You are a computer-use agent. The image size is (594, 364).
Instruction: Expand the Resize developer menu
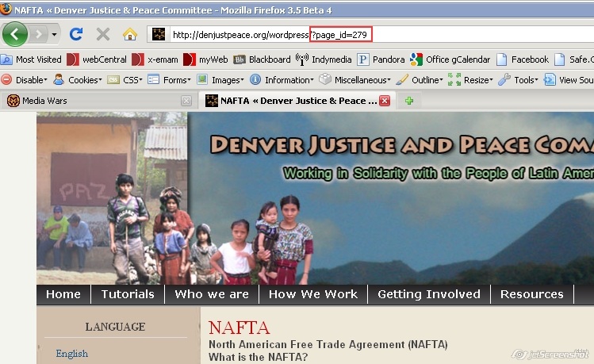[x=470, y=80]
